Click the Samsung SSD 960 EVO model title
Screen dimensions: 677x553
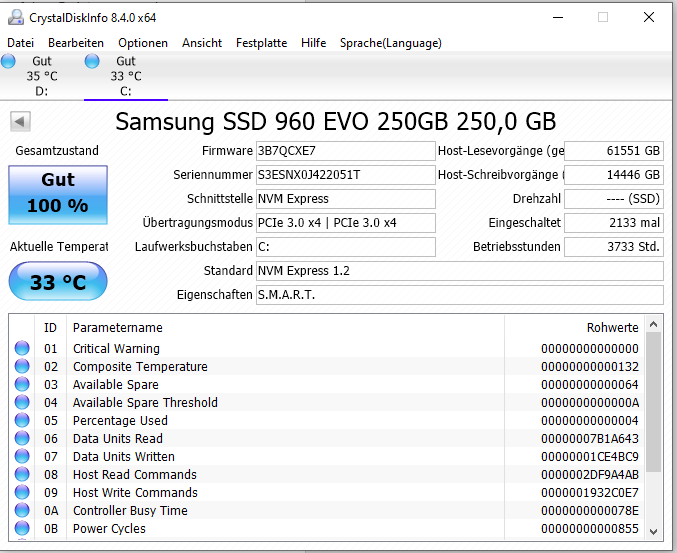pos(335,121)
